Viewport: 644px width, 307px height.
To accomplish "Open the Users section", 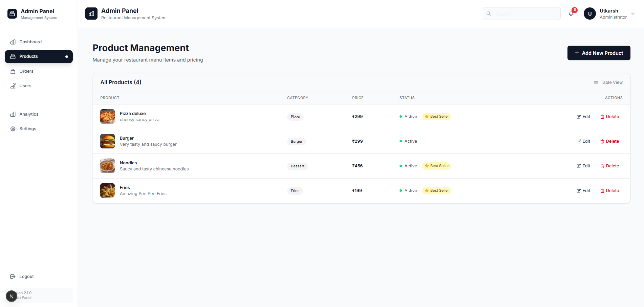I will click(x=25, y=86).
